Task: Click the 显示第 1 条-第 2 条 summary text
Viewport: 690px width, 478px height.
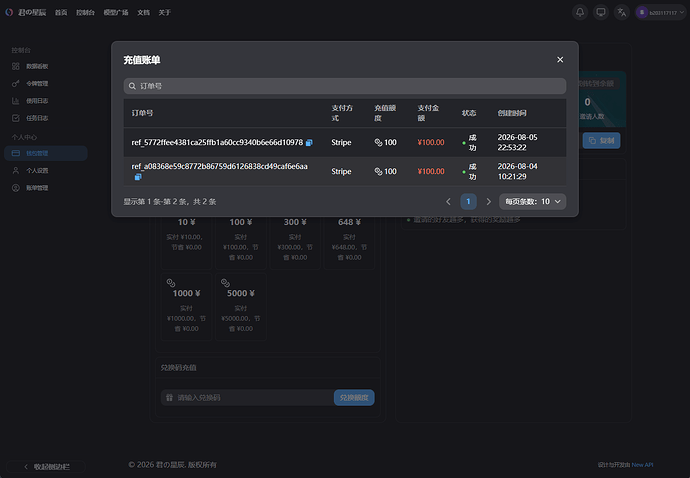Action: coord(169,202)
